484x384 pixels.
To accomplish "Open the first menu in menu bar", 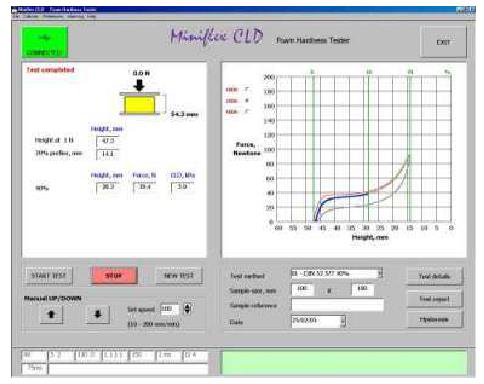I will (x=16, y=16).
